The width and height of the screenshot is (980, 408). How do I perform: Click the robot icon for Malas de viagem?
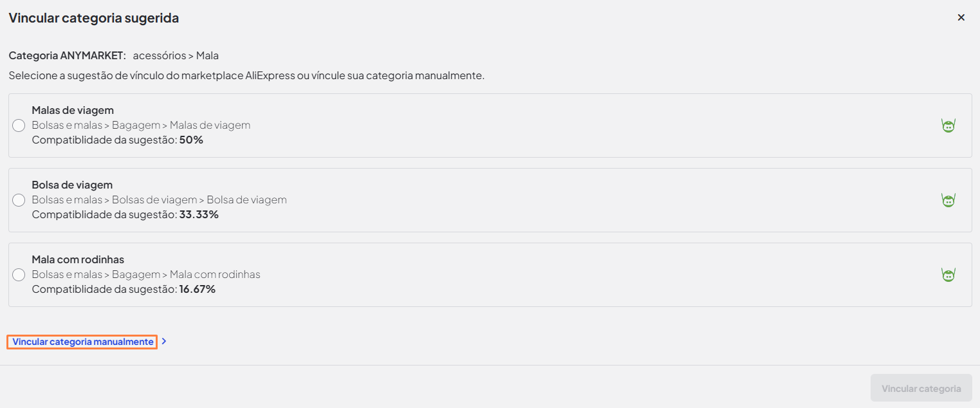coord(948,125)
